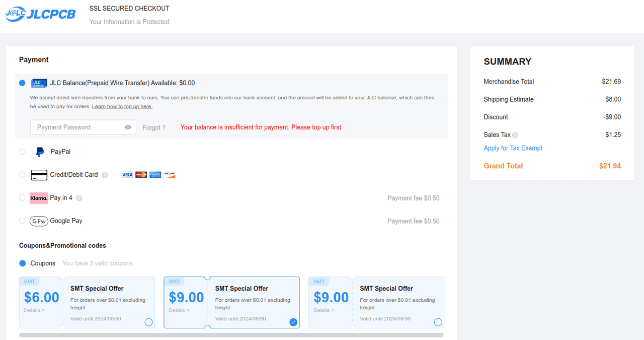Select Credit/Debit Card radio button
644x340 pixels.
click(22, 175)
